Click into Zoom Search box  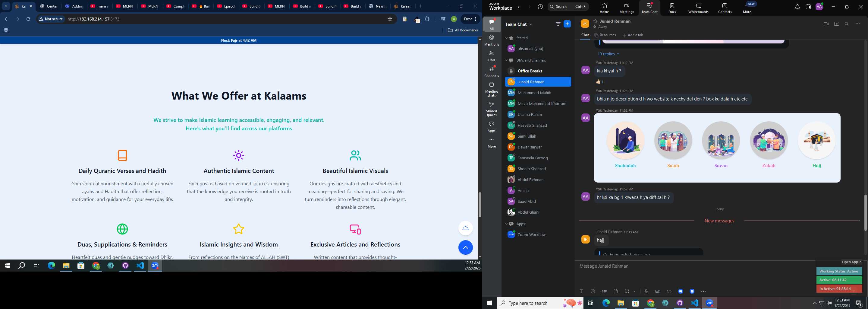(568, 6)
